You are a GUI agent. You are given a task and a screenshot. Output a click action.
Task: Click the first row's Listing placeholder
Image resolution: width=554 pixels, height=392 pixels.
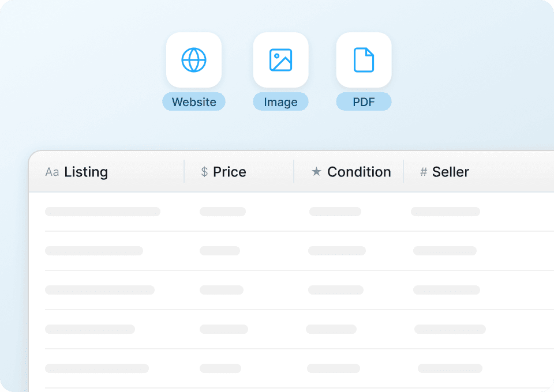click(x=103, y=212)
